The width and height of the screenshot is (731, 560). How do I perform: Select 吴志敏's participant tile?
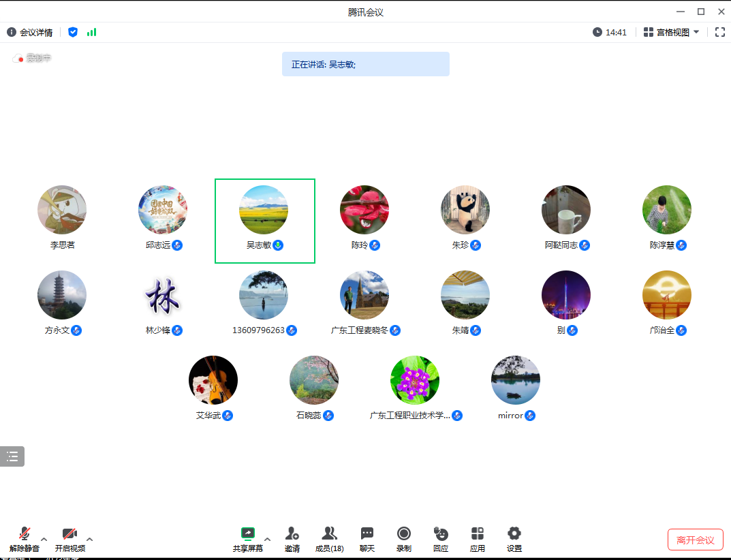(x=264, y=220)
